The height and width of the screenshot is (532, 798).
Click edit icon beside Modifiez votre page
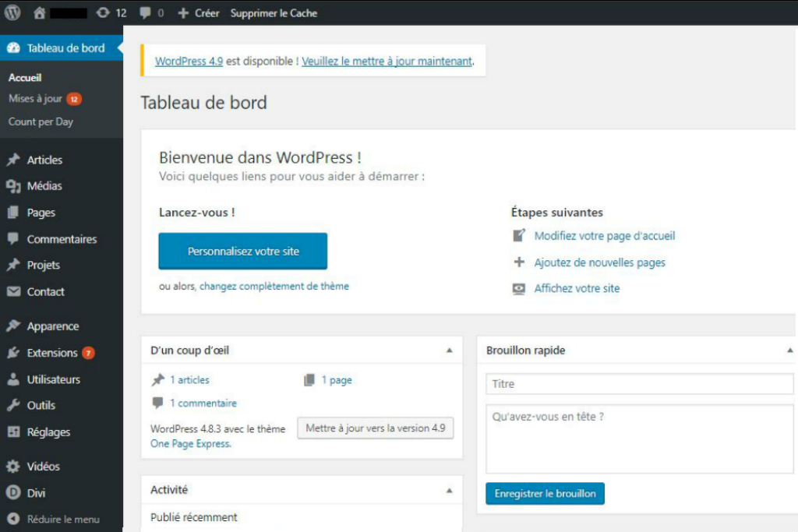pos(518,235)
